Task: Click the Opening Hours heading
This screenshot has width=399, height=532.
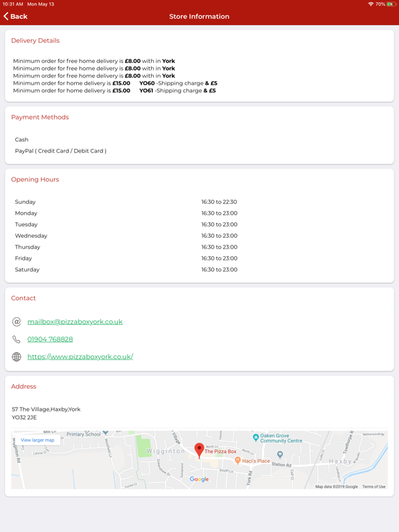Action: pos(35,179)
